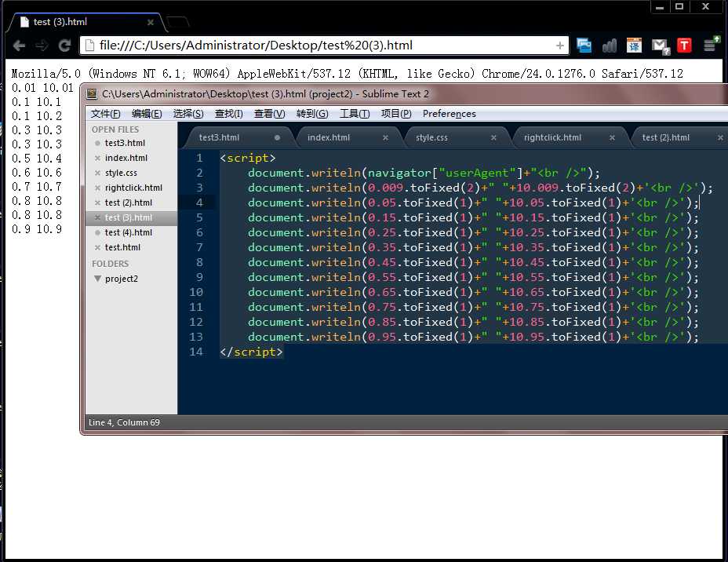Click the page icon in the address bar

(89, 46)
